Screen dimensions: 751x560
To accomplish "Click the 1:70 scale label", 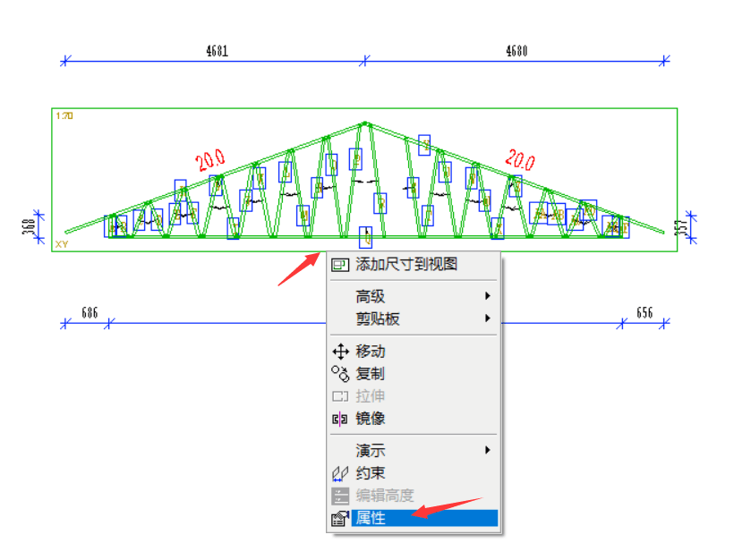I will click(64, 115).
